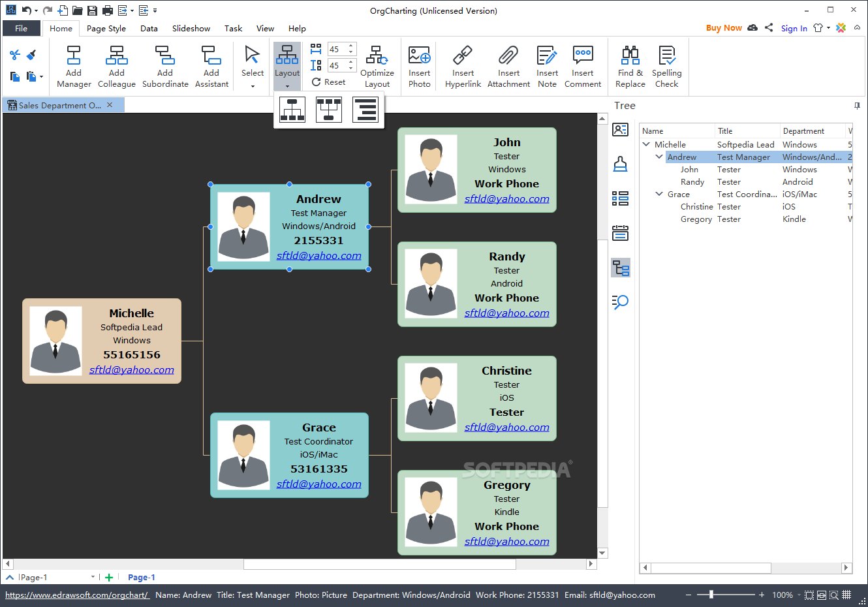Collapse the Andrew tree node
Image resolution: width=868 pixels, height=607 pixels.
659,157
